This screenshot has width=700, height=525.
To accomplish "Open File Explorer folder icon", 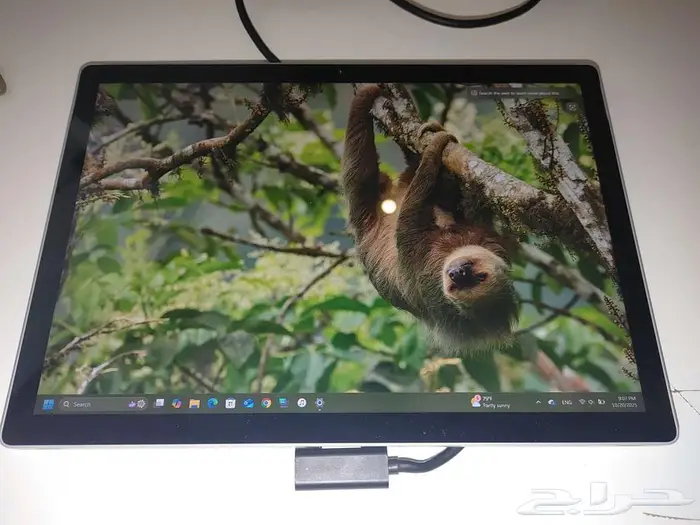I will (194, 403).
